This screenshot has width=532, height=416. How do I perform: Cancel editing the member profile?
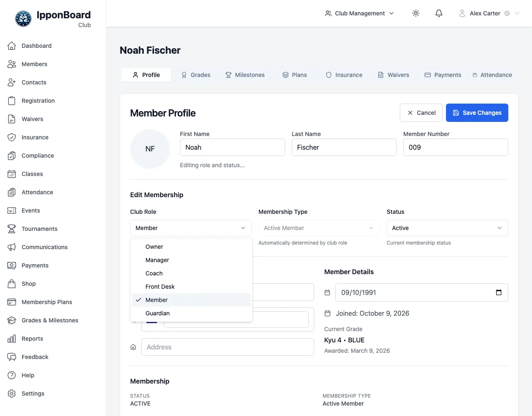[421, 113]
